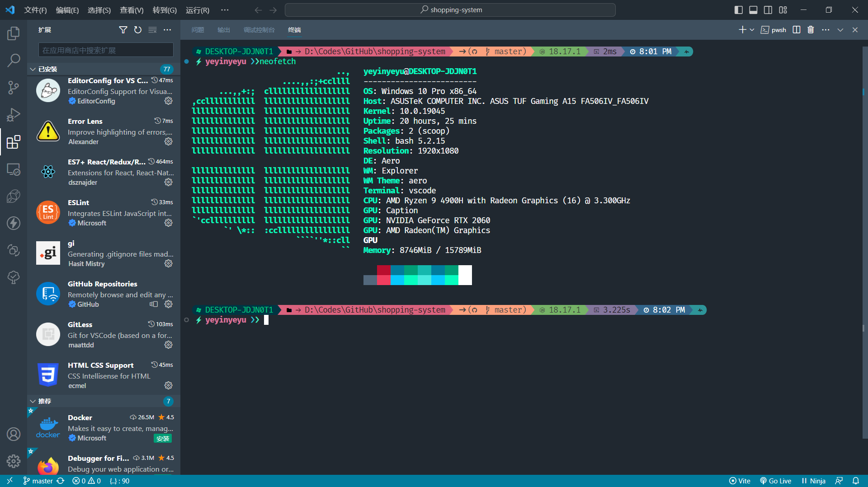Click Vite in status bar
868x487 pixels.
click(x=740, y=481)
